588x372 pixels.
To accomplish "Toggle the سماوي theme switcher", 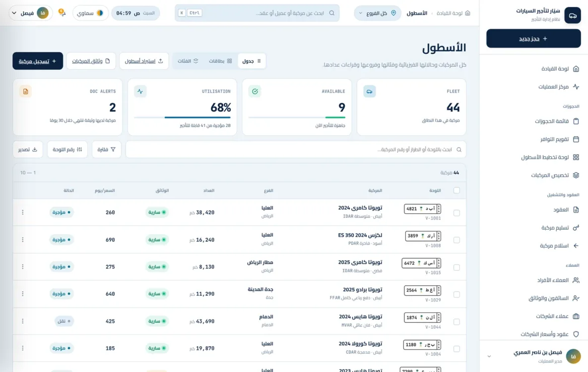I will click(x=90, y=13).
